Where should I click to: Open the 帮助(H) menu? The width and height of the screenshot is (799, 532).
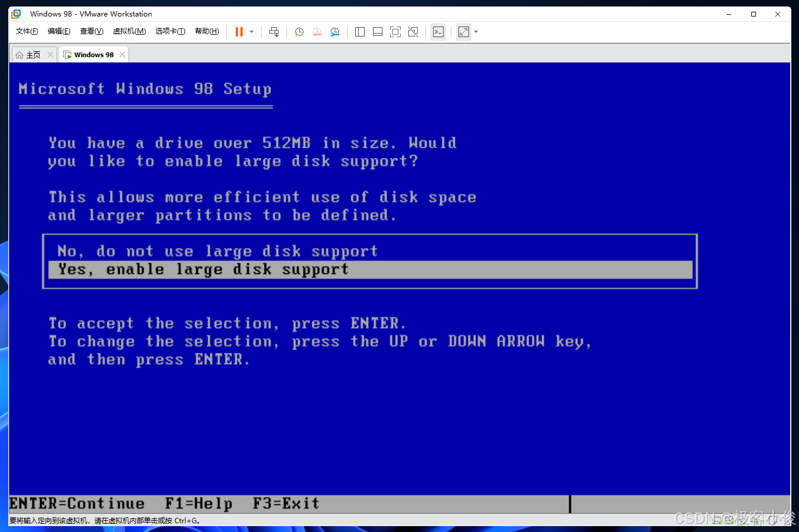pyautogui.click(x=207, y=31)
